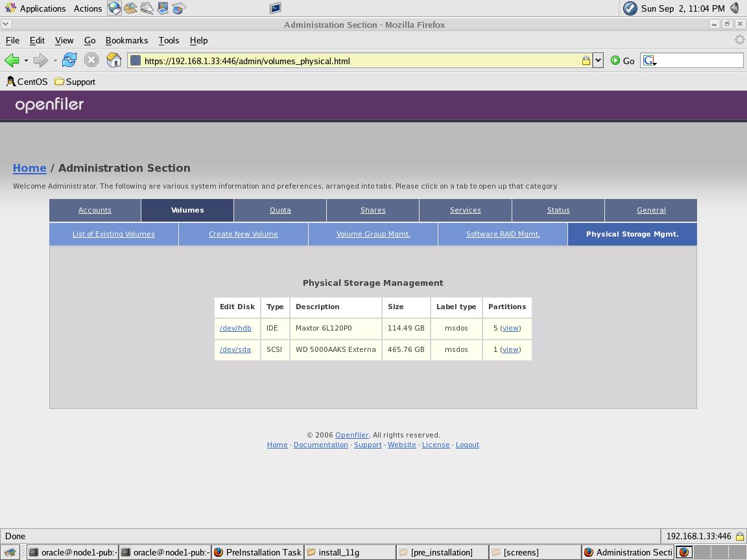Click the web browser launcher globe icon

click(x=114, y=8)
